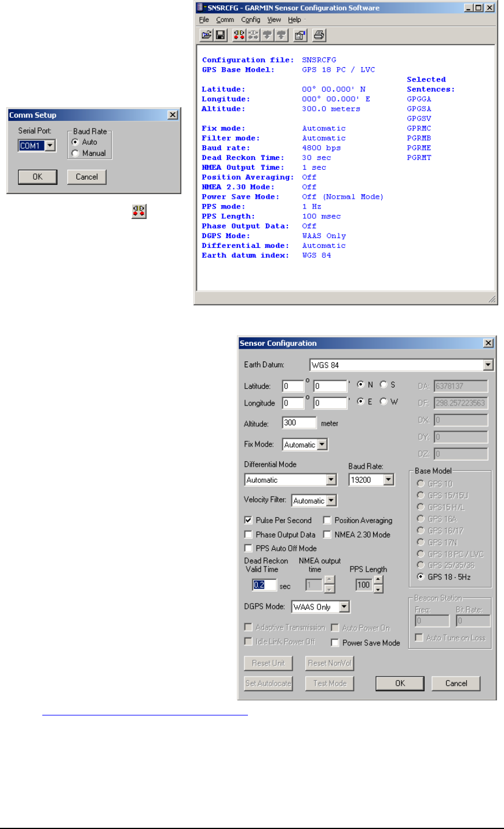Close the Comm Setup dialog
This screenshot has width=504, height=829.
[x=173, y=115]
